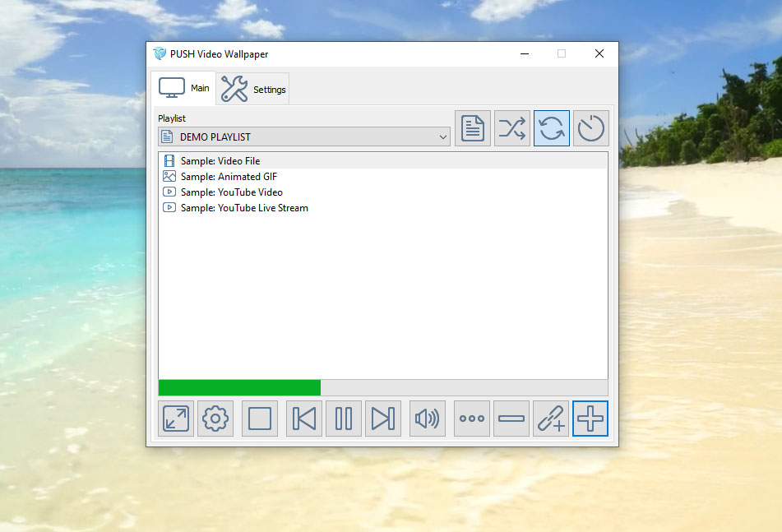
Task: Open video settings gear icon
Action: pyautogui.click(x=215, y=419)
